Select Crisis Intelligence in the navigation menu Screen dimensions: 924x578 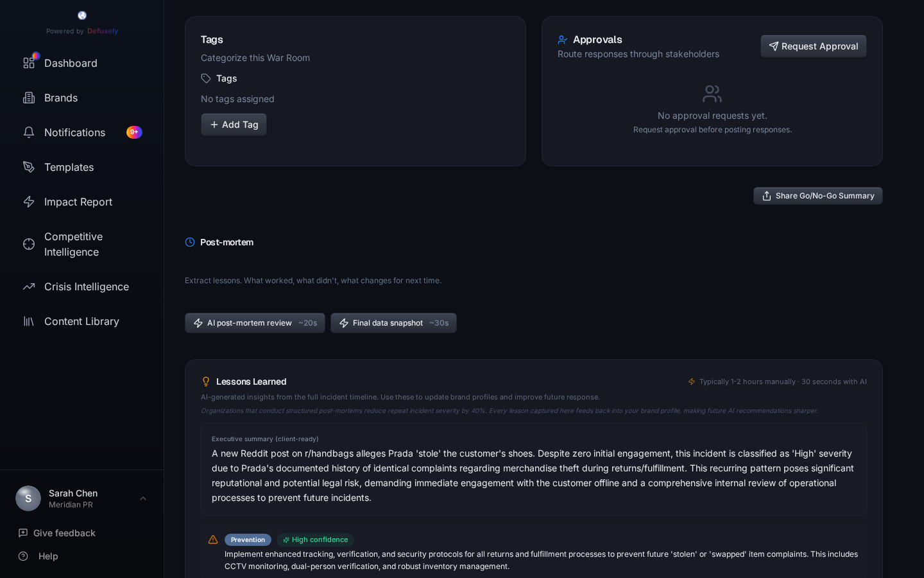(86, 286)
